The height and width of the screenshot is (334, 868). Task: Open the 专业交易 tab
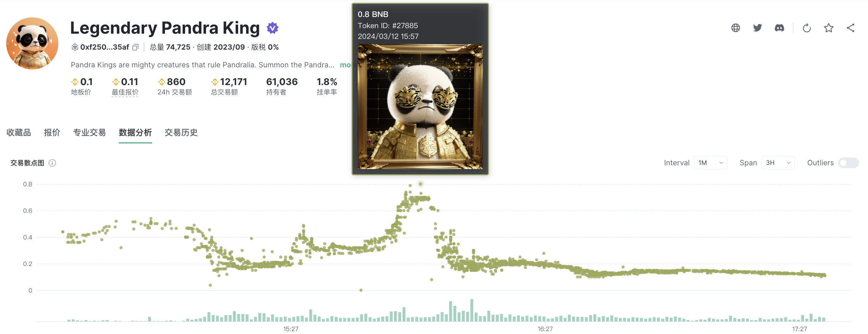click(x=89, y=133)
